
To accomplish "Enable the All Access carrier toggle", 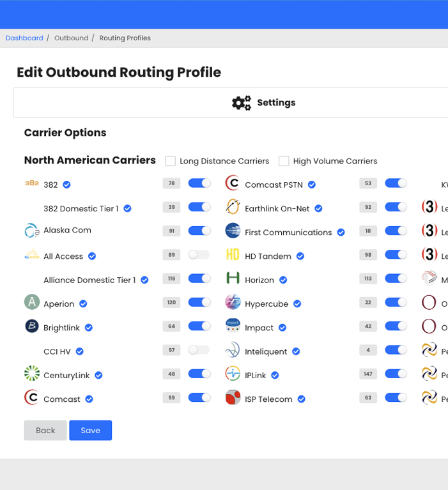I will (199, 255).
